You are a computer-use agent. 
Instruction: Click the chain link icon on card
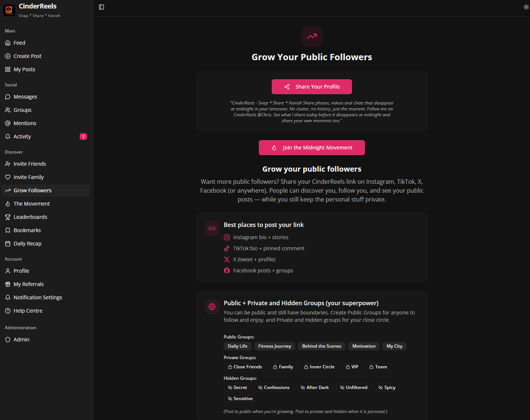click(212, 228)
